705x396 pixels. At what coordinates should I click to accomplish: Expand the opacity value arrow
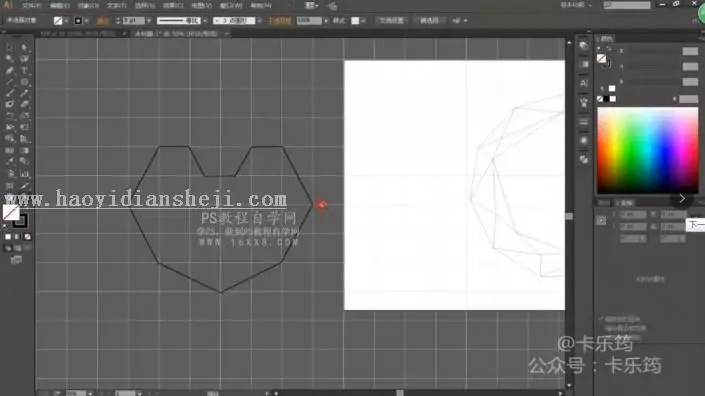(x=326, y=21)
